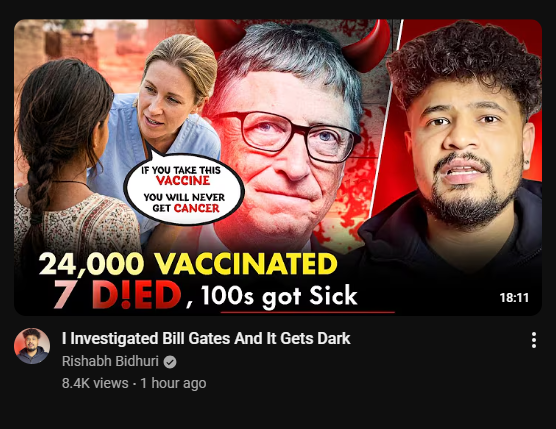
Task: Click the '1 hour ago' upload time
Action: point(173,383)
